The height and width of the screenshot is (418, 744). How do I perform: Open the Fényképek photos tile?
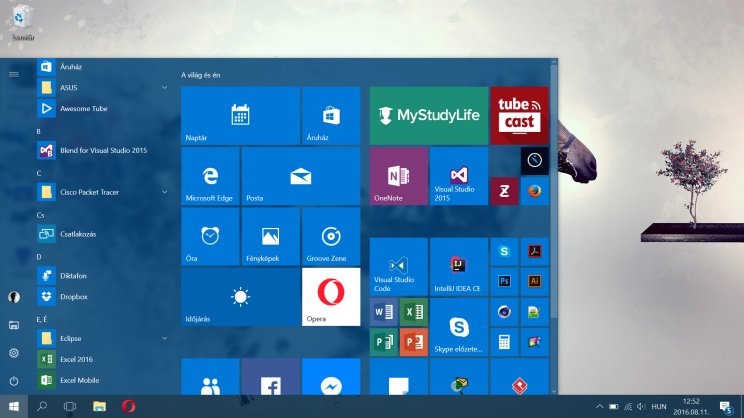tap(270, 236)
